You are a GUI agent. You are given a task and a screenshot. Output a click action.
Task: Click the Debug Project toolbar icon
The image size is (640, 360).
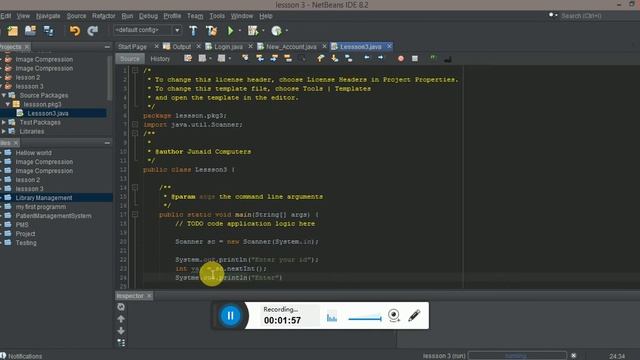click(253, 31)
